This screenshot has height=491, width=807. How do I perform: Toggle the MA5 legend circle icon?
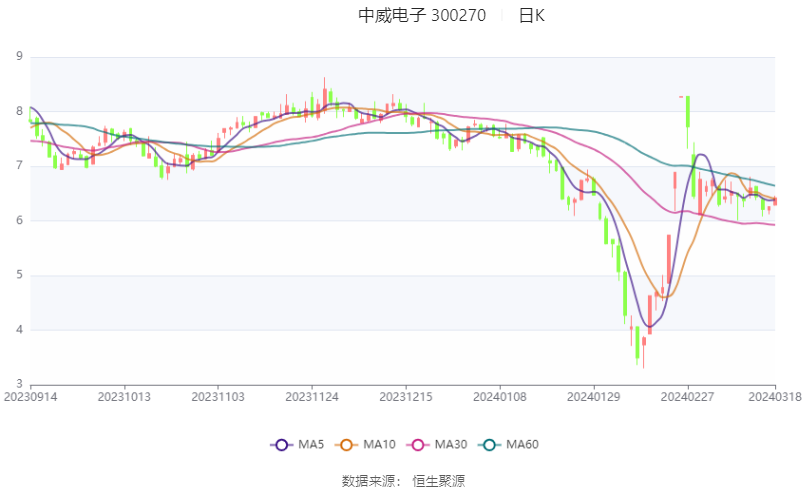pyautogui.click(x=282, y=445)
